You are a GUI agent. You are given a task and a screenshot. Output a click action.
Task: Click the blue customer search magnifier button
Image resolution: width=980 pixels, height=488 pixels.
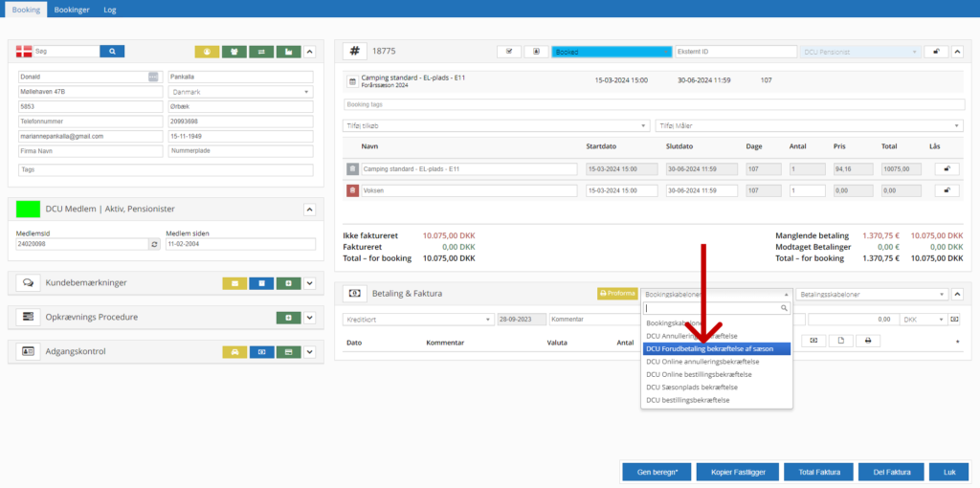(x=112, y=51)
